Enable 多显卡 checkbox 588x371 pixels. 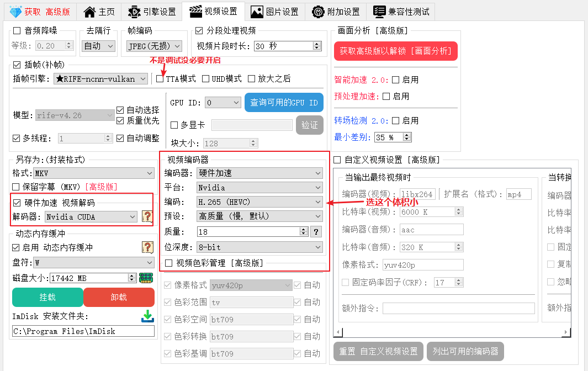click(174, 125)
